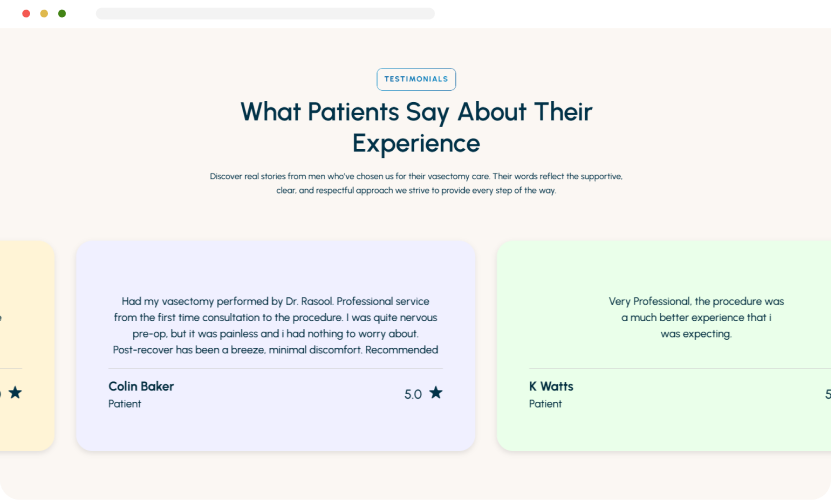This screenshot has height=500, width=831.
Task: Select the Colin Baker reviewer name
Action: [x=141, y=386]
